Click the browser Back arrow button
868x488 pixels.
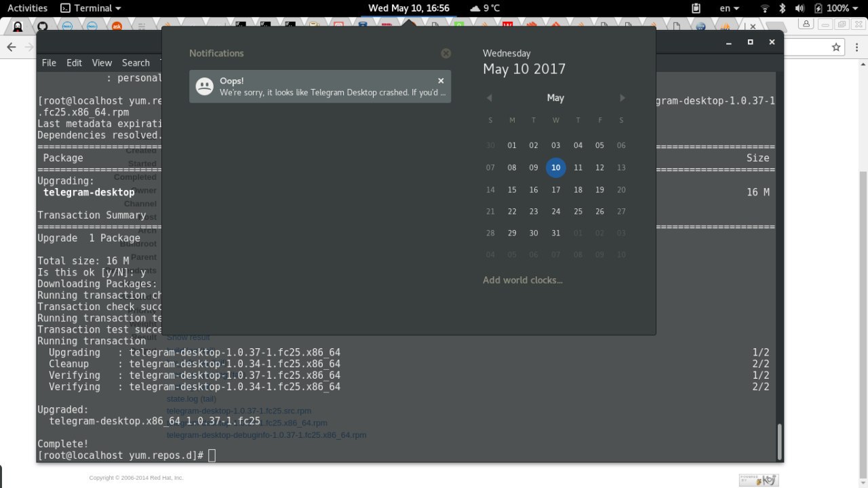[x=11, y=47]
